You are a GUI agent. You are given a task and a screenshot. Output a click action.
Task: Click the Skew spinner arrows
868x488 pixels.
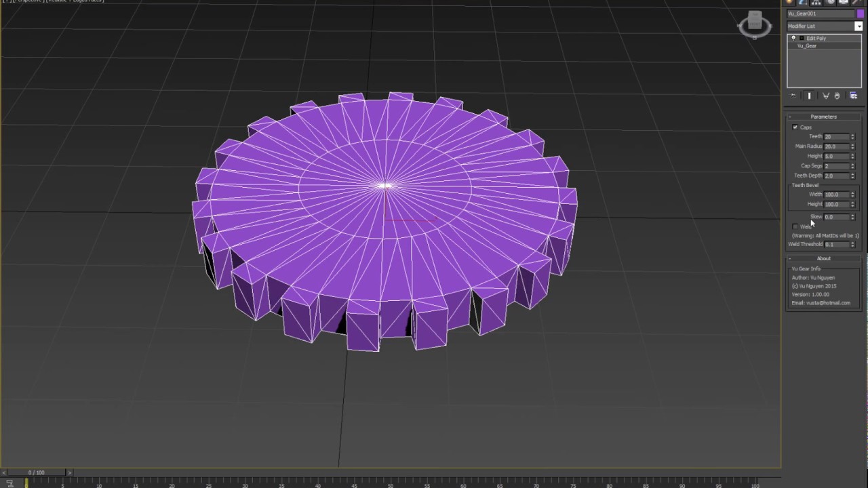coord(853,217)
